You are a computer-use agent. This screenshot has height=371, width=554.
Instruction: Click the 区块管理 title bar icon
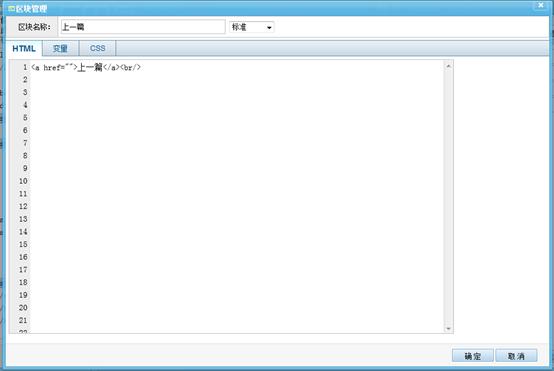(x=11, y=8)
